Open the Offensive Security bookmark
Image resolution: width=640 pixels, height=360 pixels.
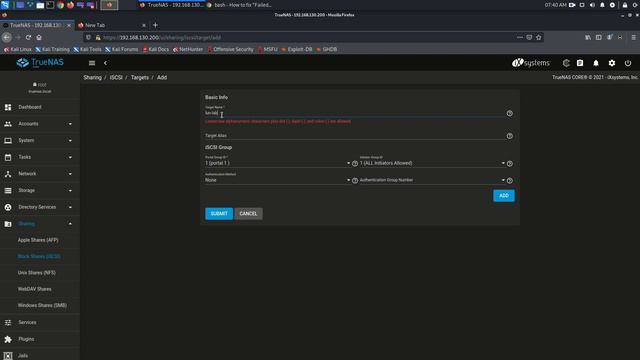point(230,49)
